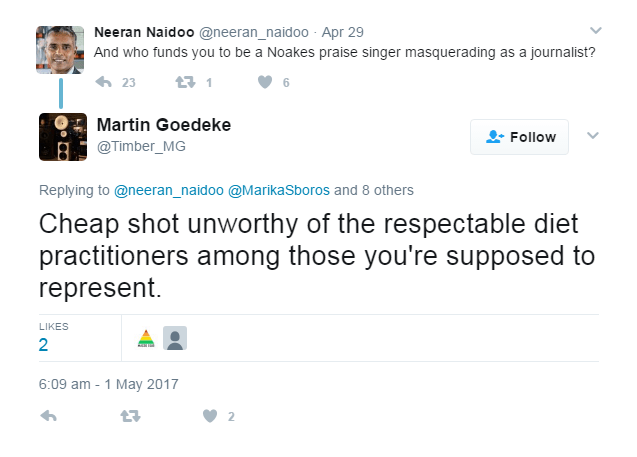Follow Martin Goedeke

click(519, 137)
